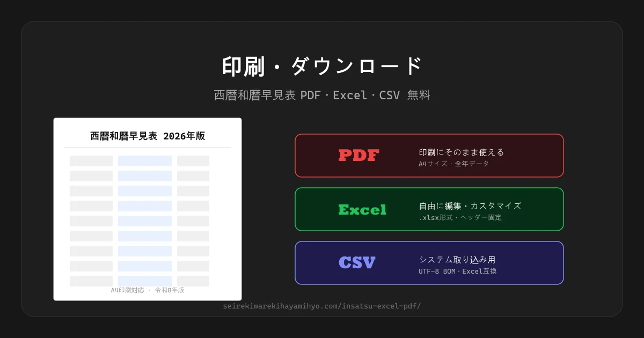Screen dimensions: 644x338
Task: Click the heading 印刷・ダウンロード
Action: pyautogui.click(x=322, y=66)
